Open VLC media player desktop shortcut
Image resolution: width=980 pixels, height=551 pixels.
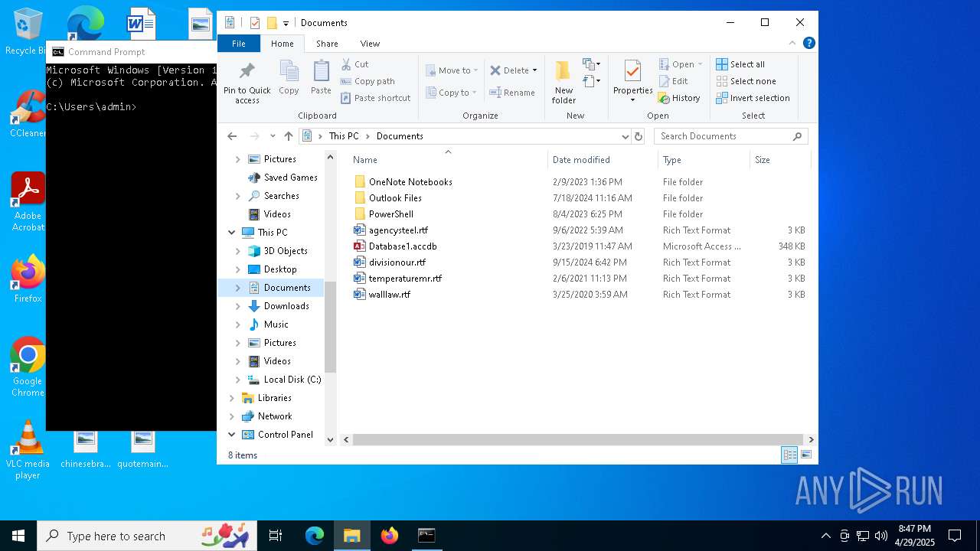click(28, 449)
